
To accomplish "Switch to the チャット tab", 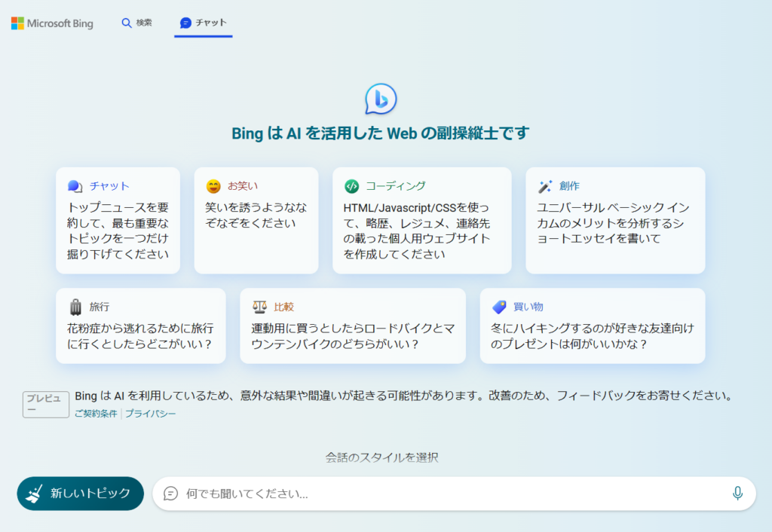I will pos(204,23).
